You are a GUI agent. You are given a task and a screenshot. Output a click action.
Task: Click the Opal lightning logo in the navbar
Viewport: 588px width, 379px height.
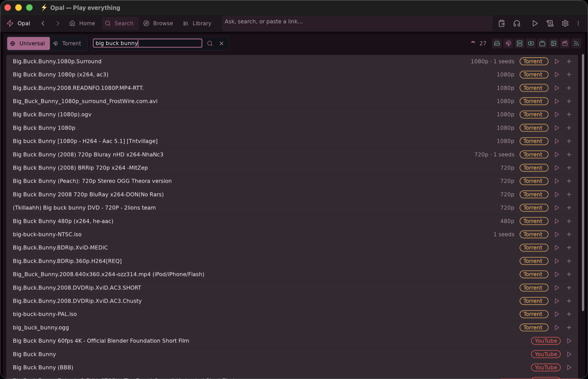10,23
